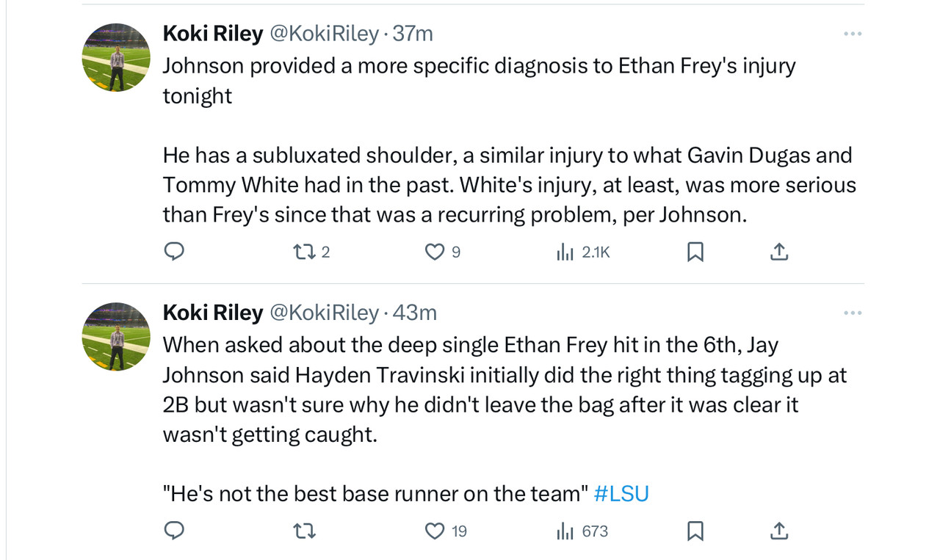
Task: Bookmark the base runner quote tweet
Action: click(x=695, y=531)
